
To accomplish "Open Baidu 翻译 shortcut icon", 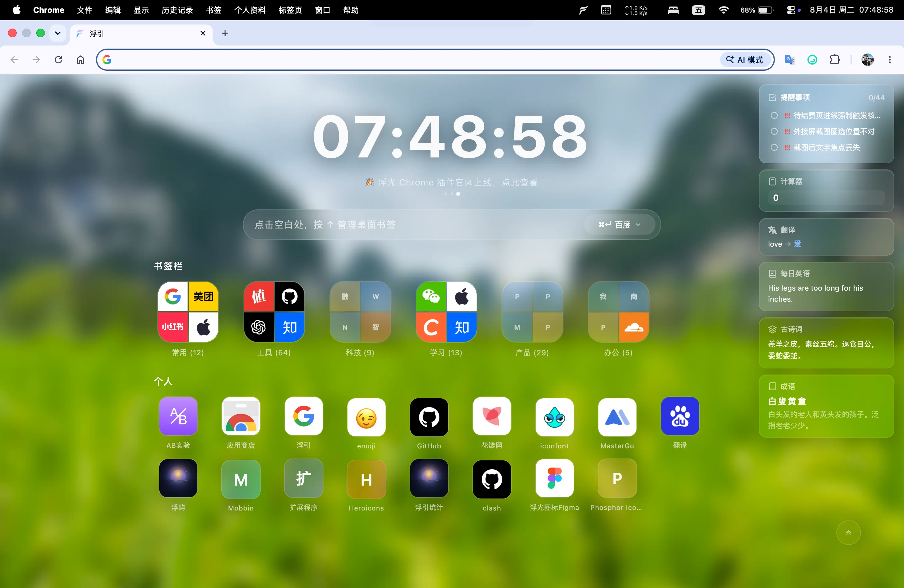I will click(x=680, y=417).
